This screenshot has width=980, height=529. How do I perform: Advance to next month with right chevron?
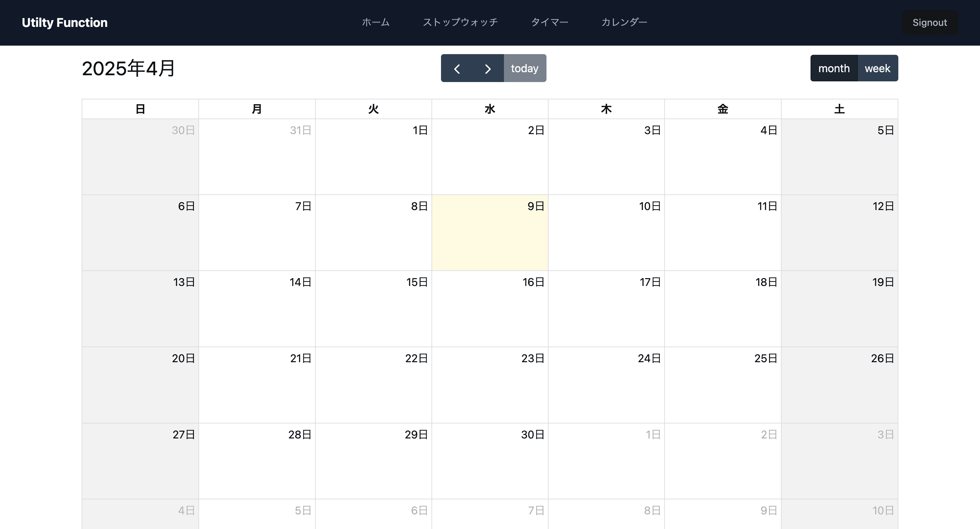coord(488,68)
